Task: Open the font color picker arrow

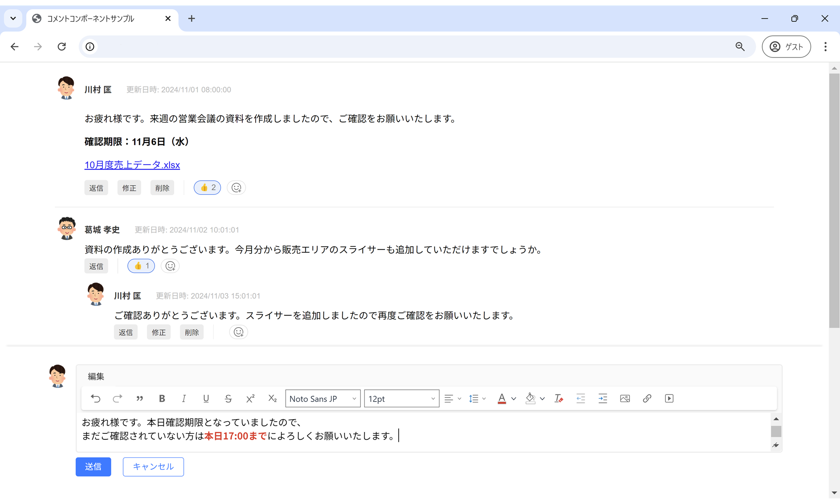Action: click(514, 399)
